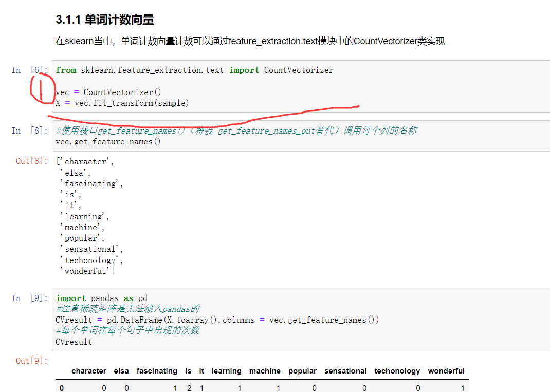Click output list item 'wonderful'
The width and height of the screenshot is (550, 392).
(87, 271)
